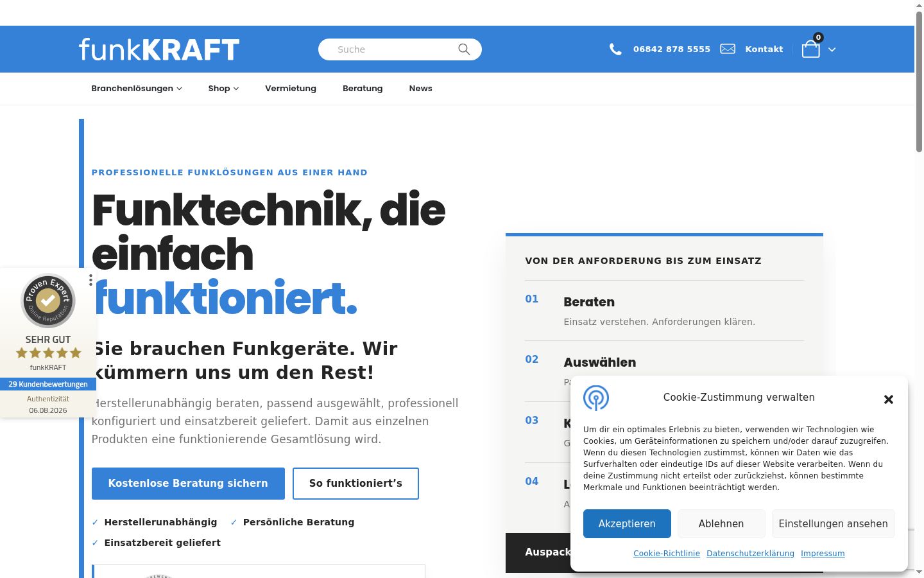The image size is (924, 578).
Task: Click the Herstellerunabhängig checkmark item
Action: 155,522
